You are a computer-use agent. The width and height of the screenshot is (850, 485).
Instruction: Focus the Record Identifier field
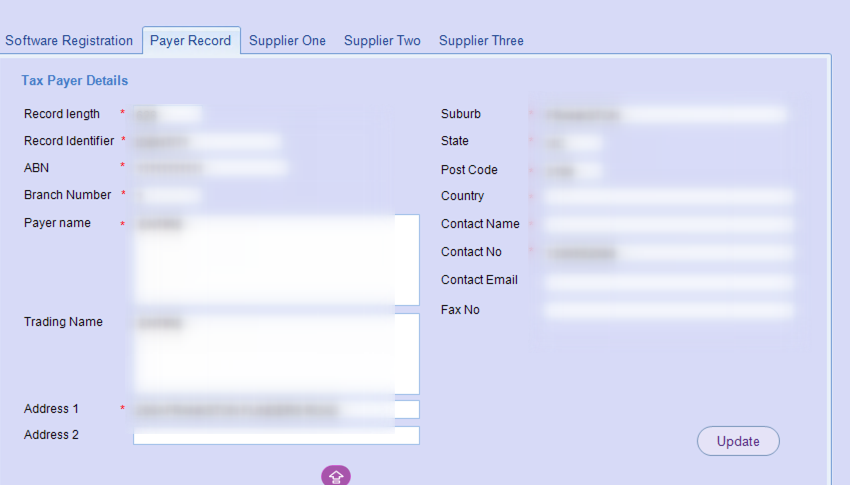207,142
